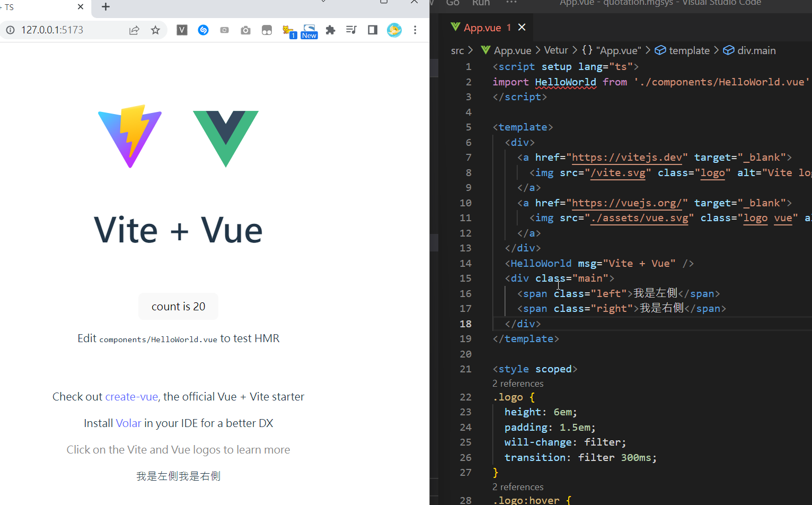Click the address bar showing 127.0.0.1:5173

[52, 30]
